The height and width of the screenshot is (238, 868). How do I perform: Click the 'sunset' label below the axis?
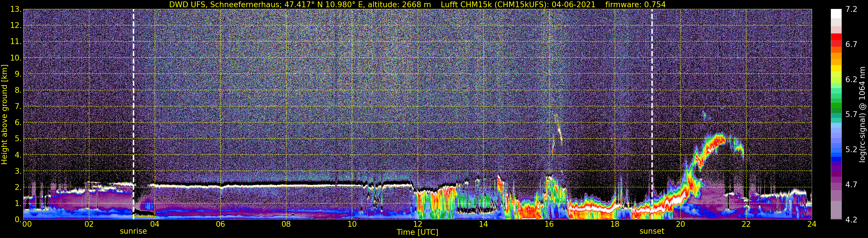652,231
